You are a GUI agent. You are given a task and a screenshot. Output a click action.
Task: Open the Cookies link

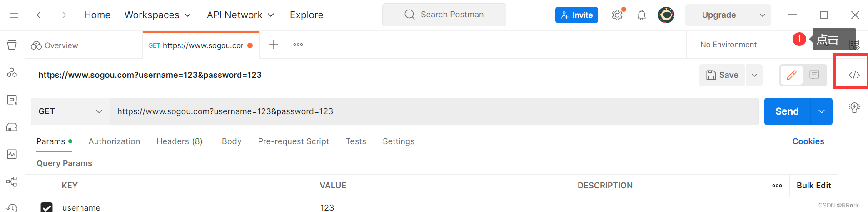tap(808, 141)
